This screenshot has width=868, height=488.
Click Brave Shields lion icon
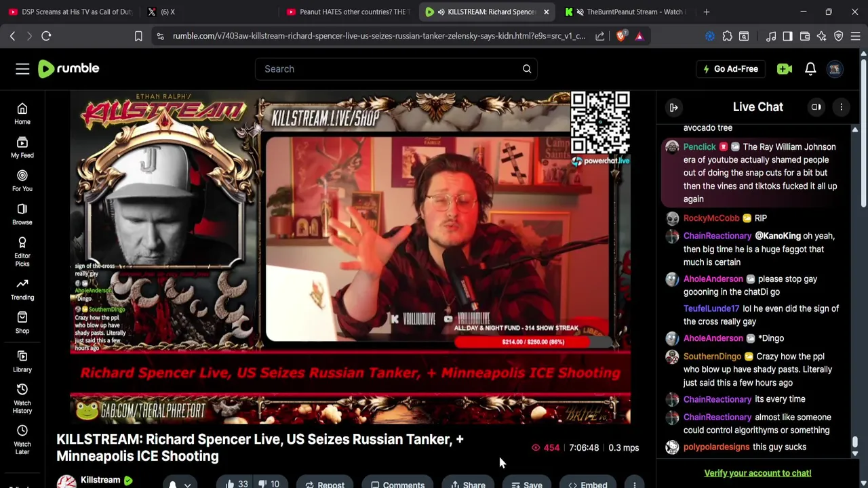click(620, 36)
